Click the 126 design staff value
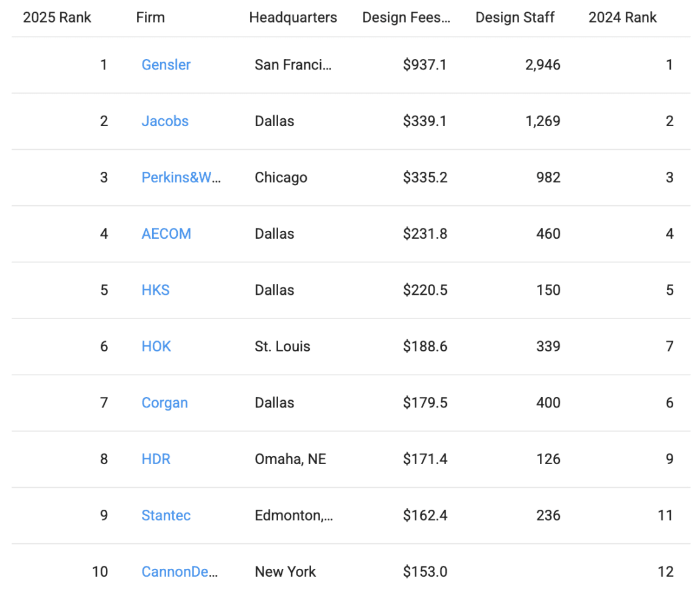Image resolution: width=700 pixels, height=609 pixels. 548,459
